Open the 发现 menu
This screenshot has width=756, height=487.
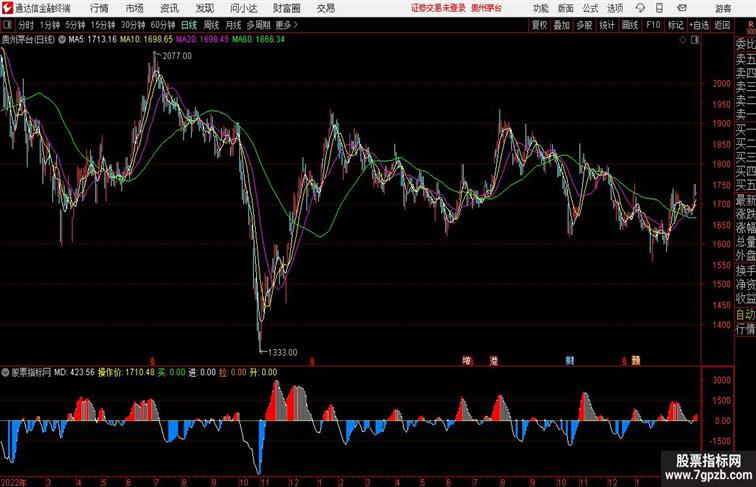pyautogui.click(x=204, y=8)
